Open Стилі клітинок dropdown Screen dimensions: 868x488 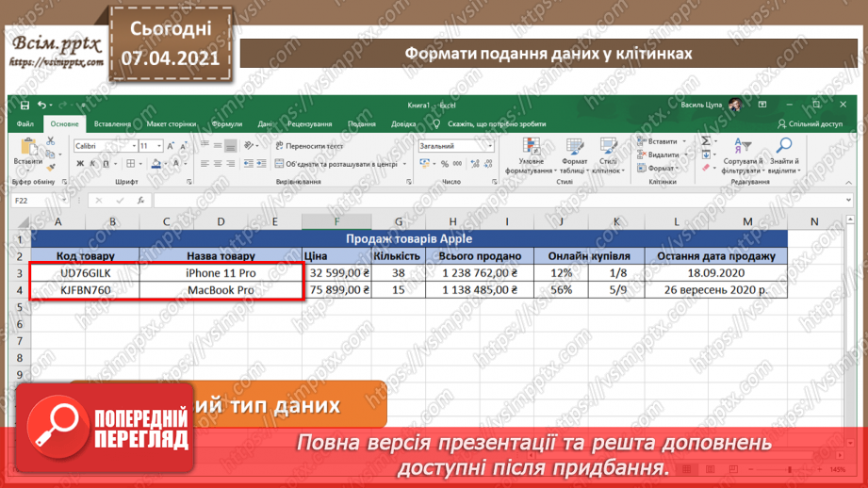(608, 156)
